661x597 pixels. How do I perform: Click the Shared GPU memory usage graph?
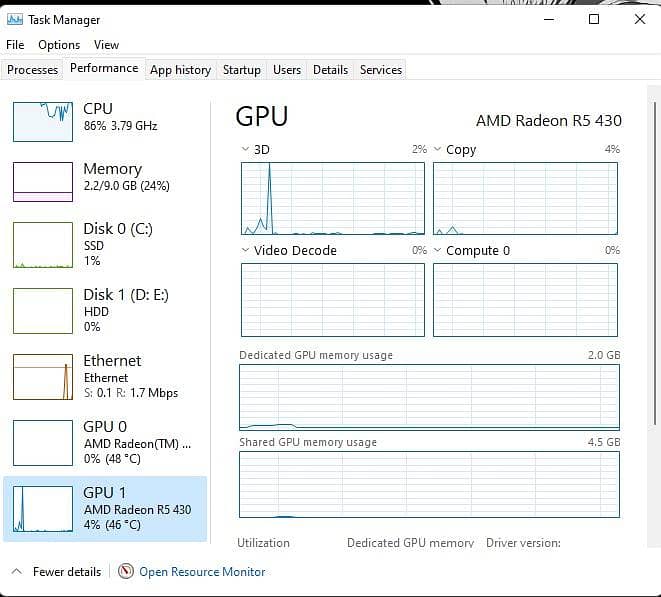[429, 484]
